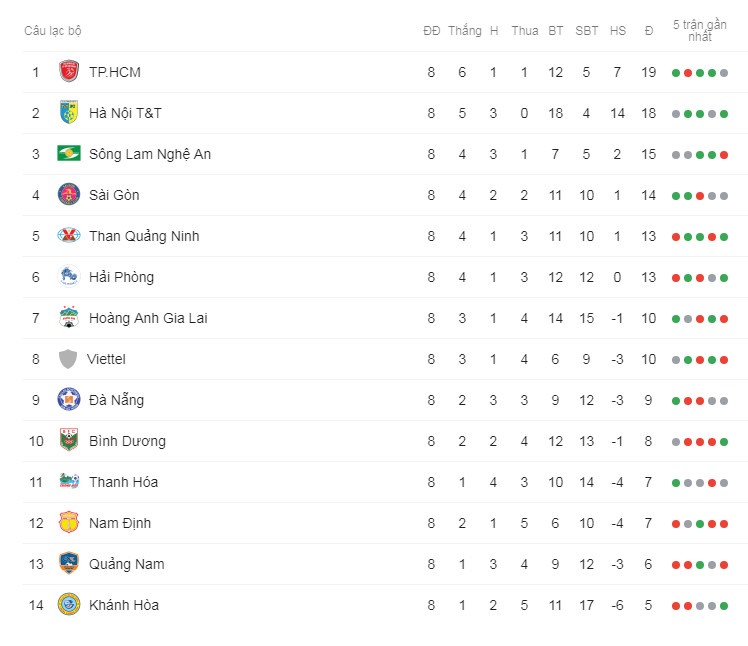Image resolution: width=748 pixels, height=646 pixels.
Task: Open the Than Quảng Ninh logo
Action: pos(69,236)
